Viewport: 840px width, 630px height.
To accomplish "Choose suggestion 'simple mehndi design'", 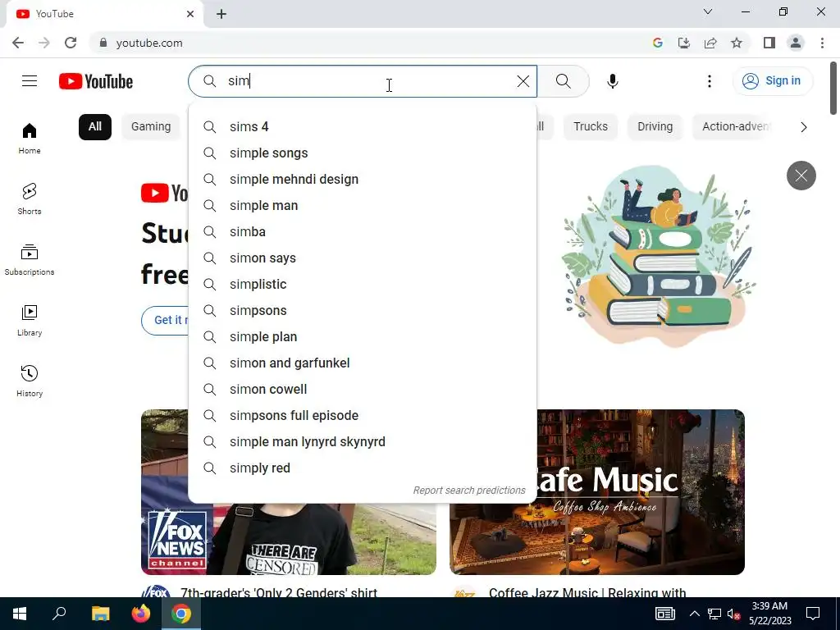I will 362,179.
